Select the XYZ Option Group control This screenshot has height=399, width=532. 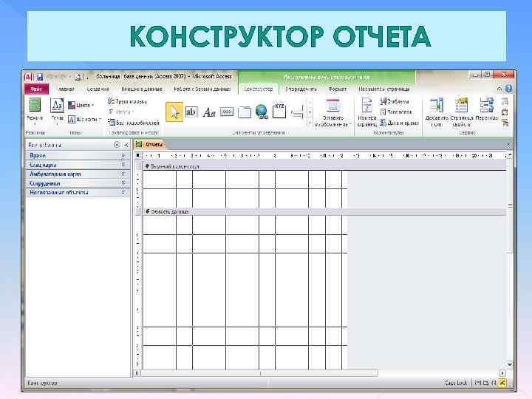coord(279,111)
